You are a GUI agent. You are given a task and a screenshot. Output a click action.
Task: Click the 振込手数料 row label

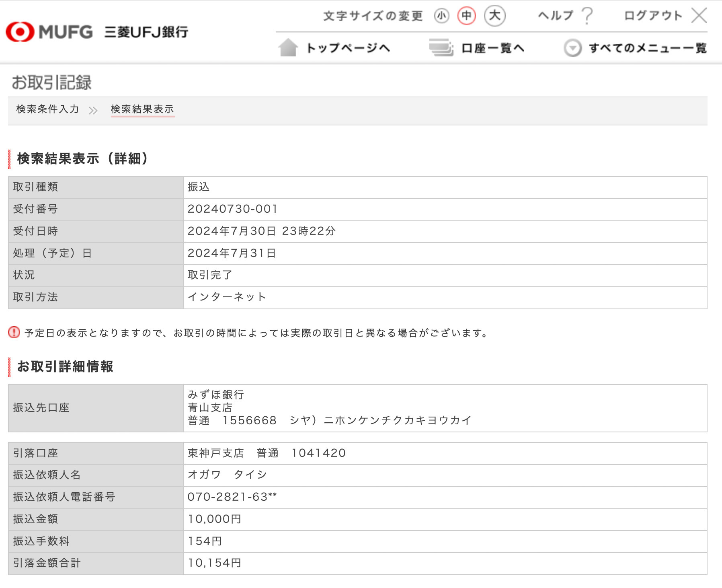[41, 541]
